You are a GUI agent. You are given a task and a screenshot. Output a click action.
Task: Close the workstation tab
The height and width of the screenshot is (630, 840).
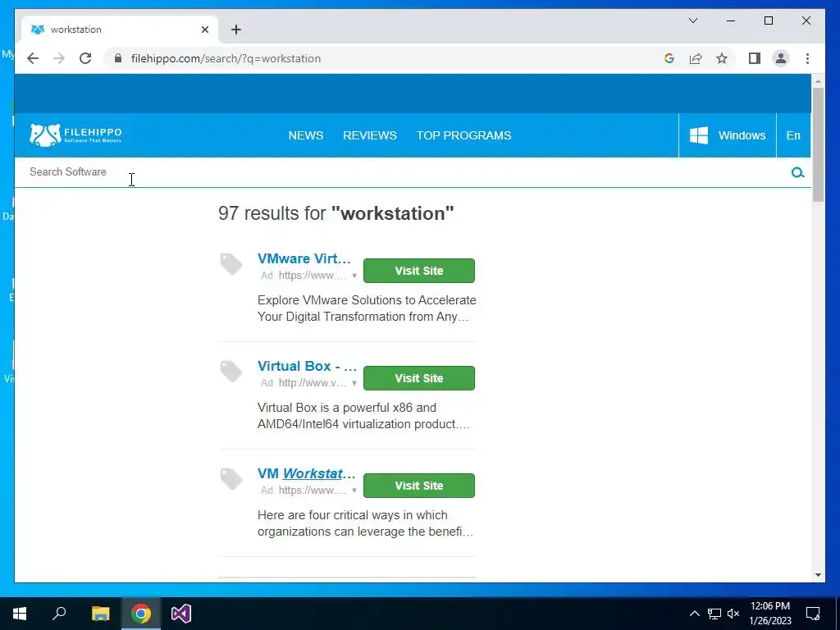[204, 30]
